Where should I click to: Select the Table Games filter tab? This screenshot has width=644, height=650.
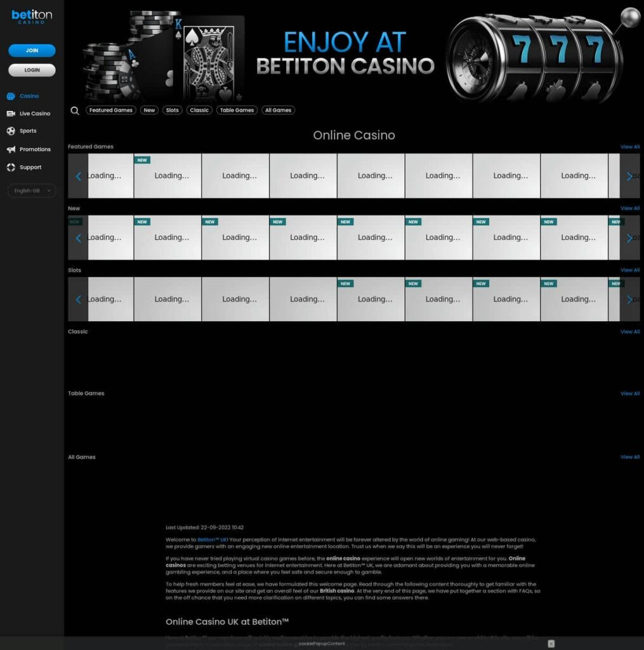237,110
